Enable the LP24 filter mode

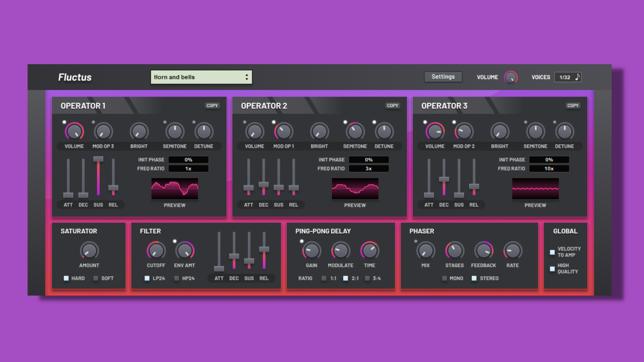tap(147, 278)
